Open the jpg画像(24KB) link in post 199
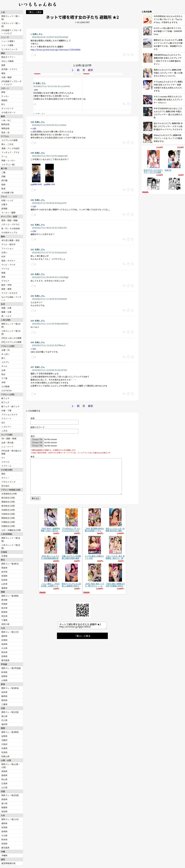Screen dimensions: 185x868 (36, 184)
